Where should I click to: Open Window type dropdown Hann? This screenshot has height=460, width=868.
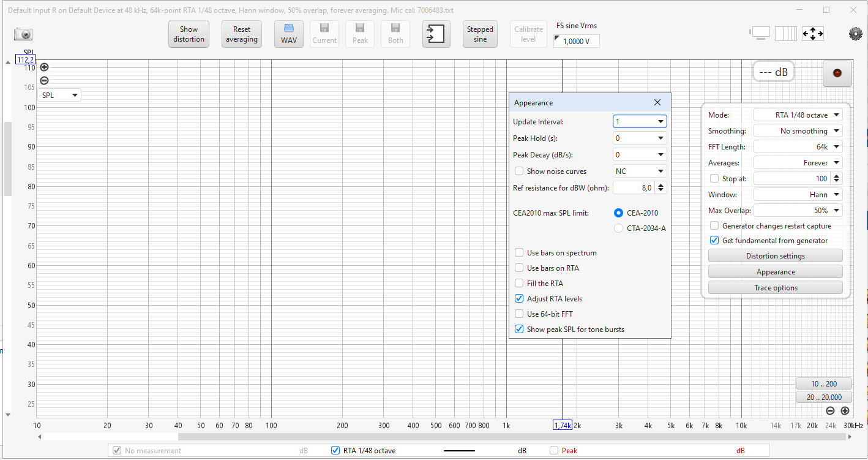pos(798,195)
